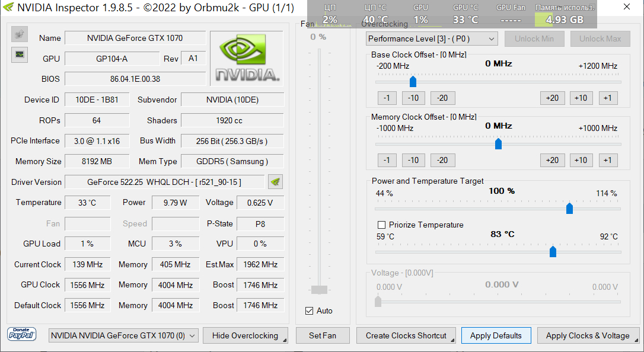This screenshot has height=352, width=644.
Task: Click the Est.Max value 1962 MHz
Action: pyautogui.click(x=260, y=264)
